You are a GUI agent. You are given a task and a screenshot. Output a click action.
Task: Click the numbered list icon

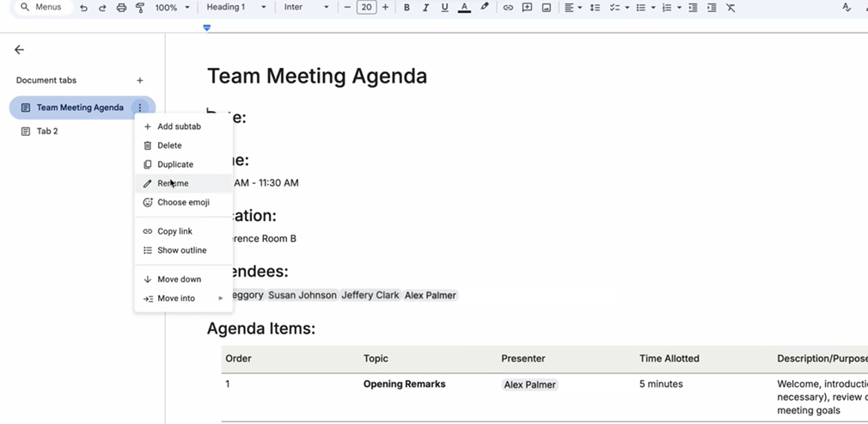pyautogui.click(x=667, y=8)
